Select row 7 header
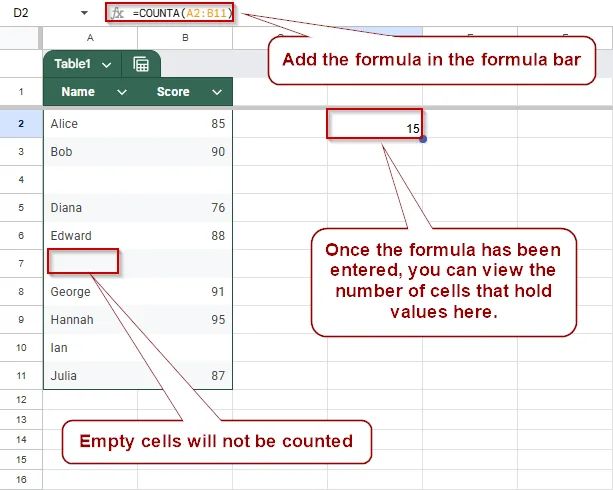 21,264
